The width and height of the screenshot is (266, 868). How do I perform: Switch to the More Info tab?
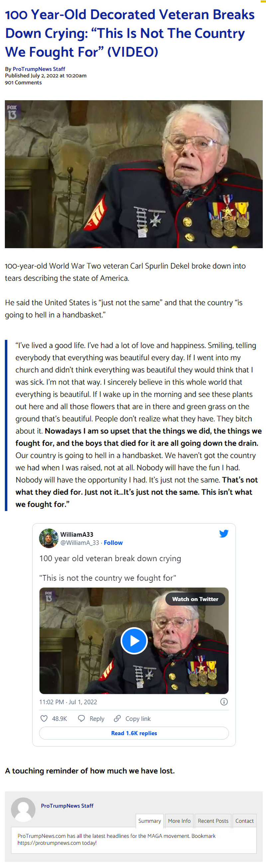179,820
